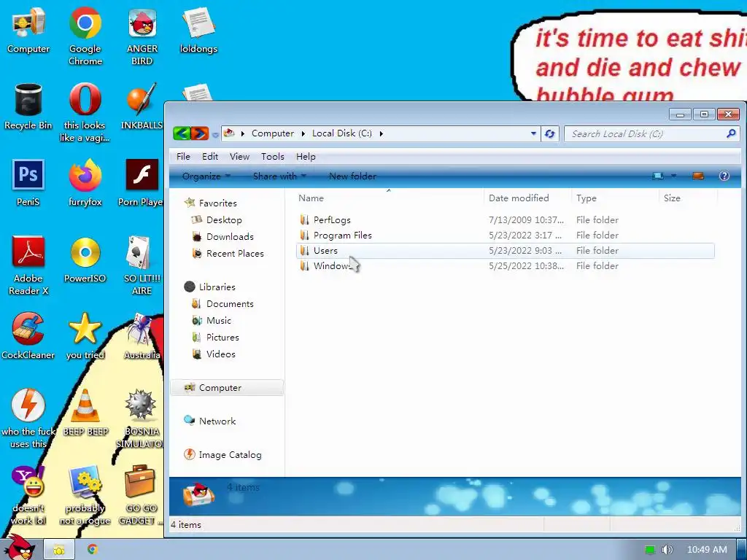Select the Program Files folder

click(342, 236)
